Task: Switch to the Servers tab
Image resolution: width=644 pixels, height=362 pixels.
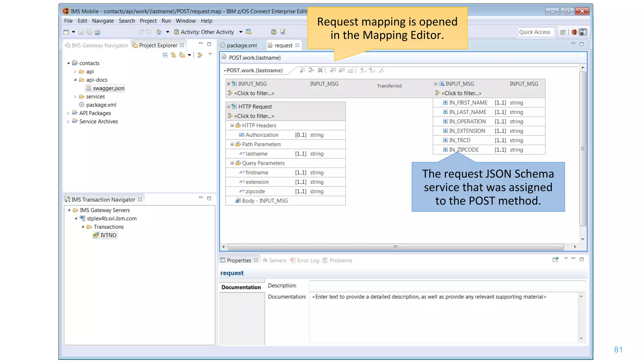Action: coord(274,261)
